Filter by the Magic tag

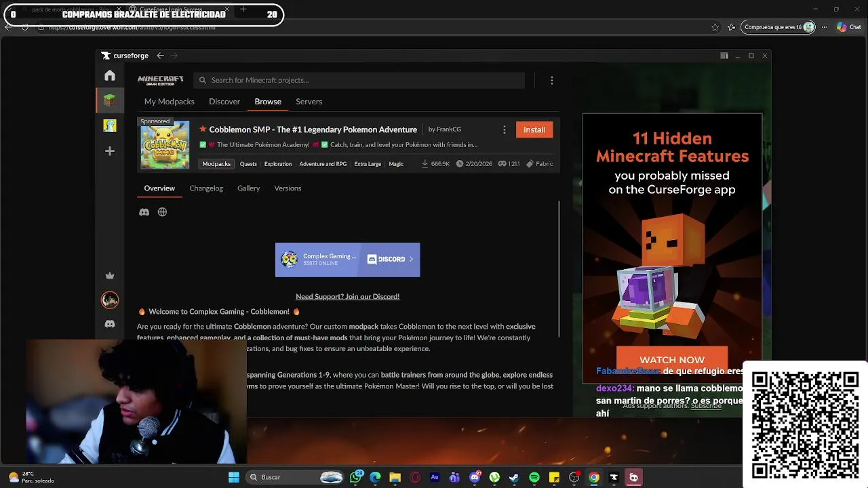(x=396, y=164)
